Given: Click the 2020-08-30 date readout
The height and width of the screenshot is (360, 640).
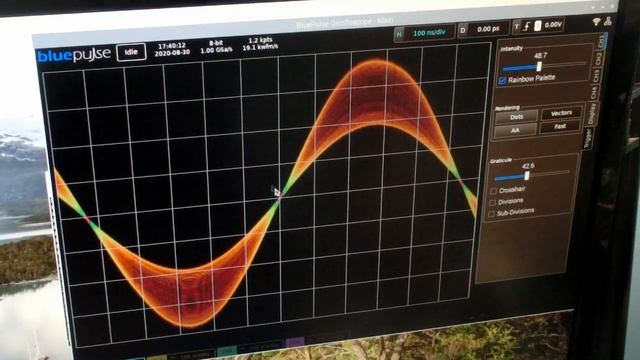Looking at the screenshot, I should (172, 53).
